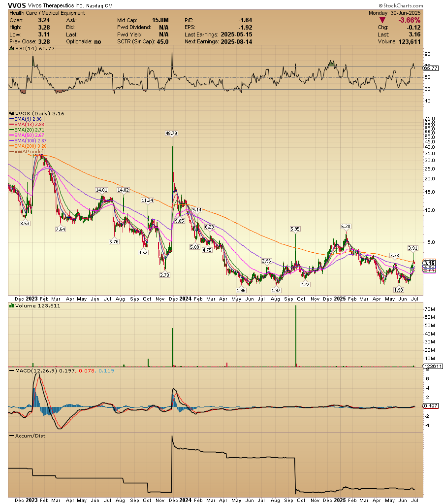Click the RSI(14) legend marker icon
Screen dimensions: 443x504
pyautogui.click(x=11, y=49)
